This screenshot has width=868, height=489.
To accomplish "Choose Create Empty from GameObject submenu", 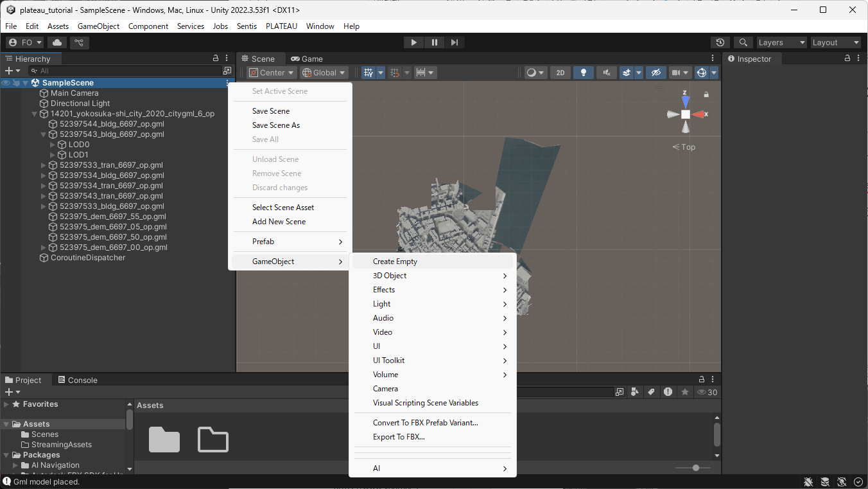I will 433,262.
